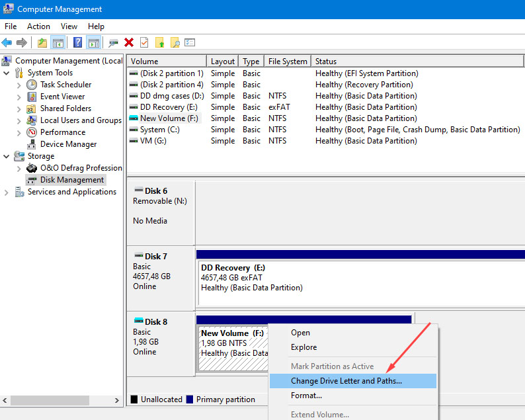Viewport: 525px width, 420px height.
Task: Expand the Event Viewer node
Action: (19, 97)
